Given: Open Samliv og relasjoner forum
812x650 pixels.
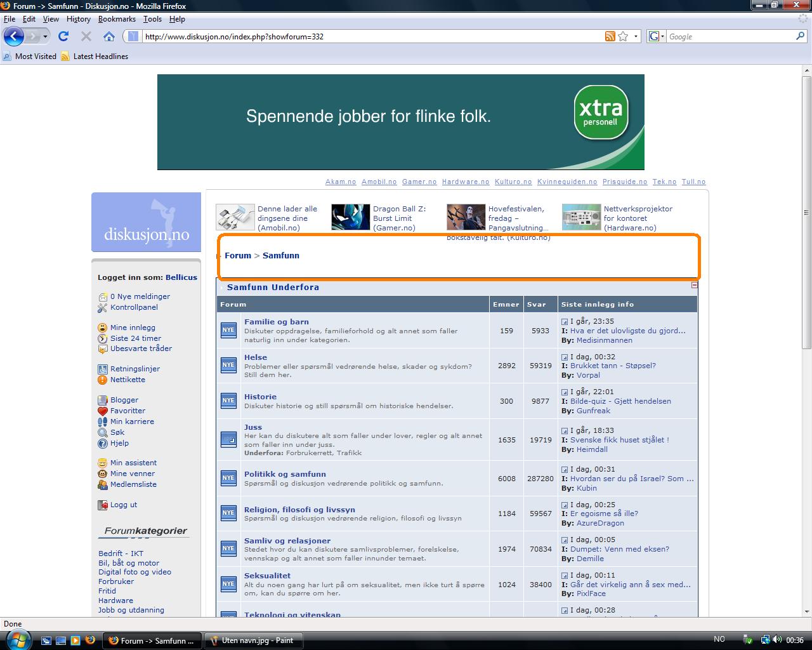Looking at the screenshot, I should (287, 541).
